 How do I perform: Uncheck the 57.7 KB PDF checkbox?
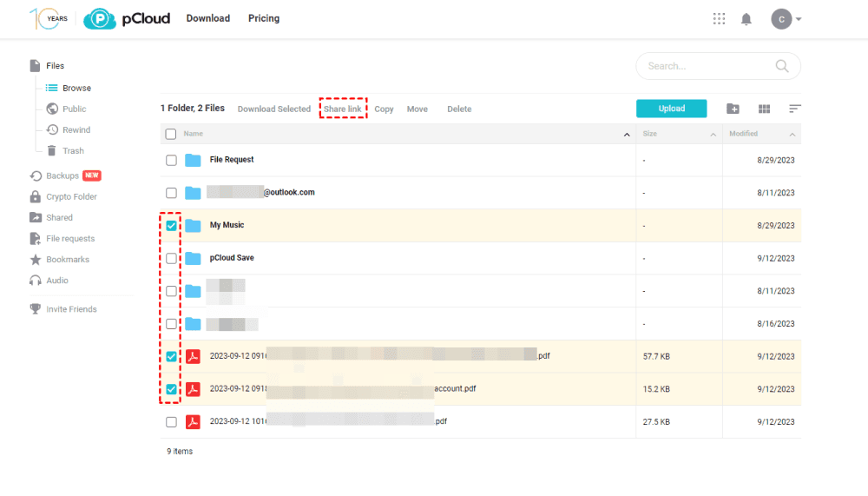[x=171, y=356]
